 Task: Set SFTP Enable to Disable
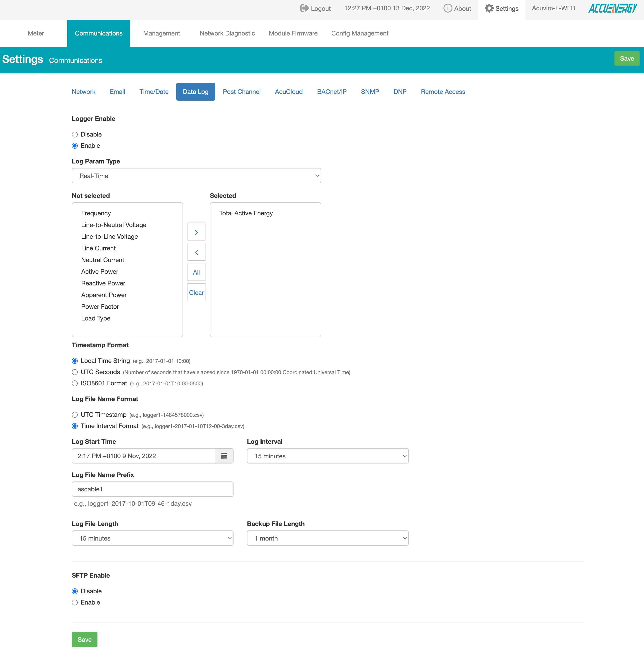[75, 591]
